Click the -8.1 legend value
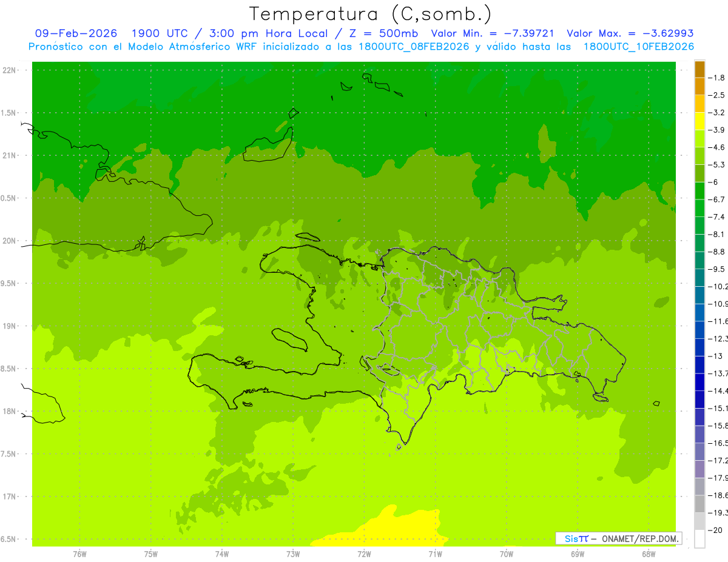Viewport: 728px width, 562px height. tap(717, 234)
